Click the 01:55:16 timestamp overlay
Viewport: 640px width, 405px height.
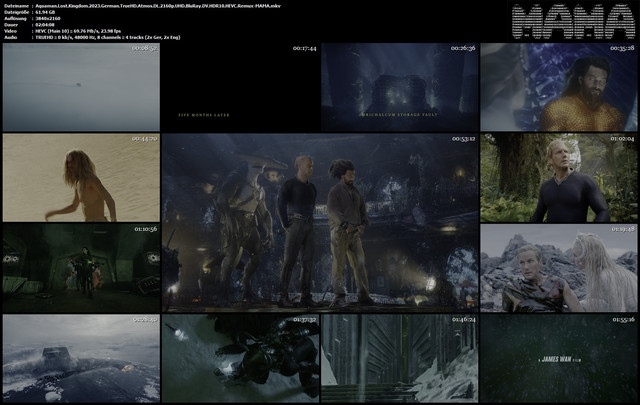point(622,319)
